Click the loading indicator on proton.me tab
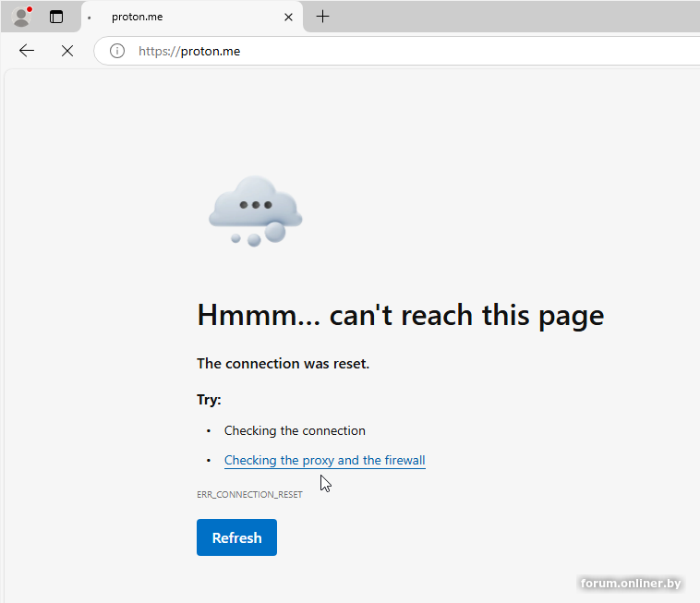This screenshot has height=603, width=700. [90, 18]
